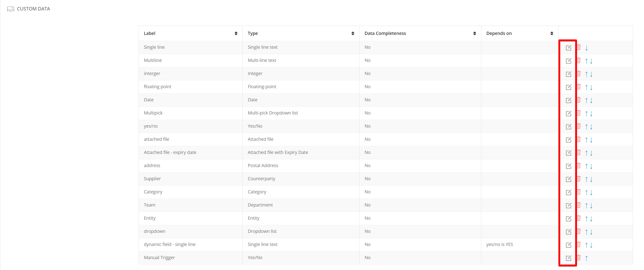
Task: Open edit icon for Multipick row
Action: 568,113
